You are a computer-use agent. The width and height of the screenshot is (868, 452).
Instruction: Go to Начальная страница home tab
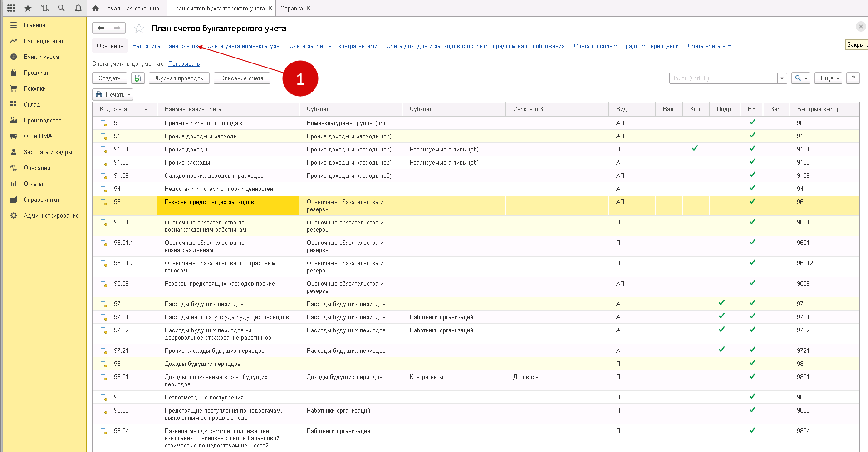126,8
